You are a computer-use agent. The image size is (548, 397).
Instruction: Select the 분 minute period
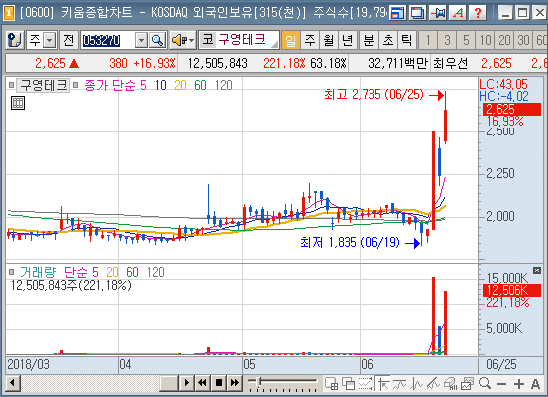pos(369,41)
